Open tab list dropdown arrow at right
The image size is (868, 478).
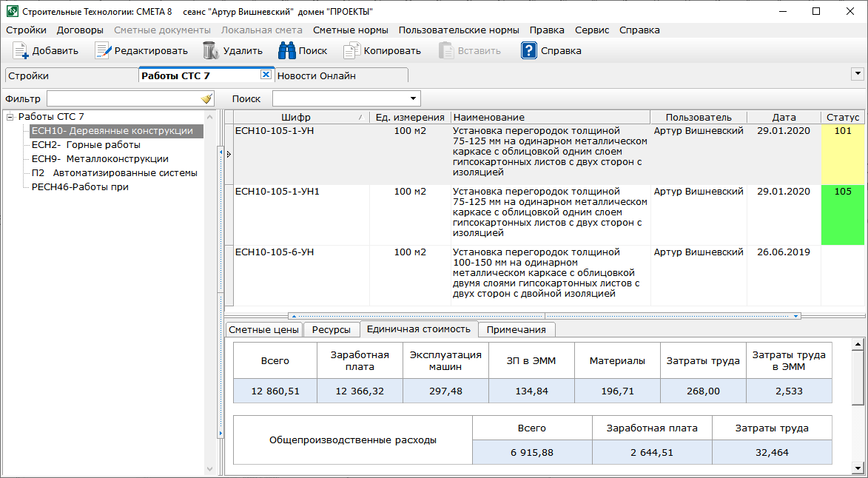coord(858,74)
